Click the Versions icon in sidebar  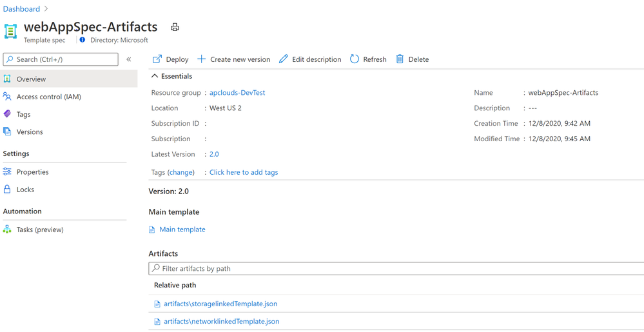(7, 132)
